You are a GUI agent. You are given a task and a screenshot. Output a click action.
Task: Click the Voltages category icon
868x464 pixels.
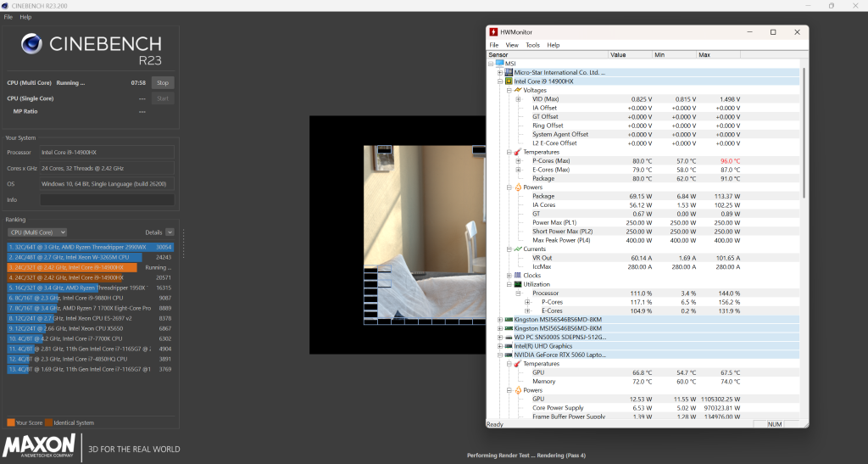point(518,90)
